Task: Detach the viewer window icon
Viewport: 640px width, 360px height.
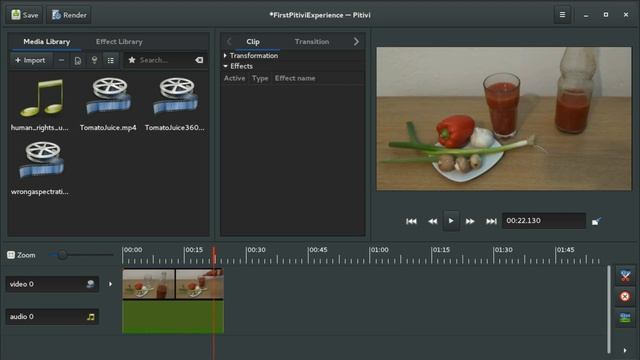Action: (x=596, y=221)
